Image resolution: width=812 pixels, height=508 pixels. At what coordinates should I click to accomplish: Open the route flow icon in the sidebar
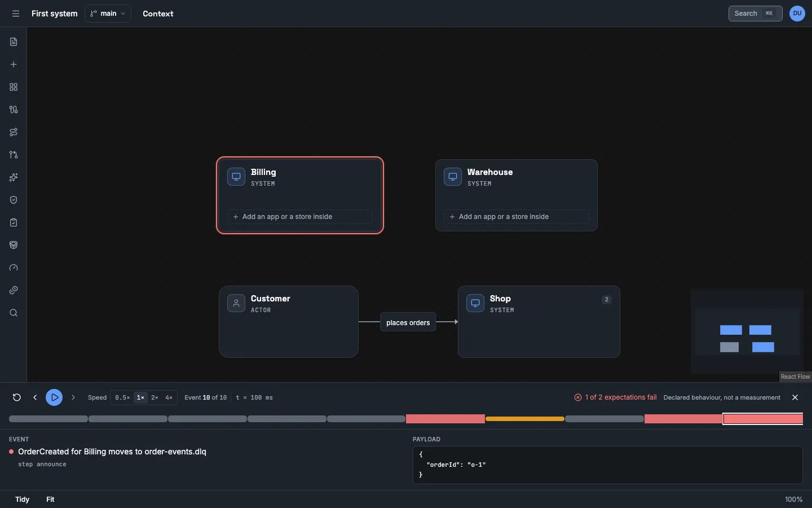[x=14, y=132]
